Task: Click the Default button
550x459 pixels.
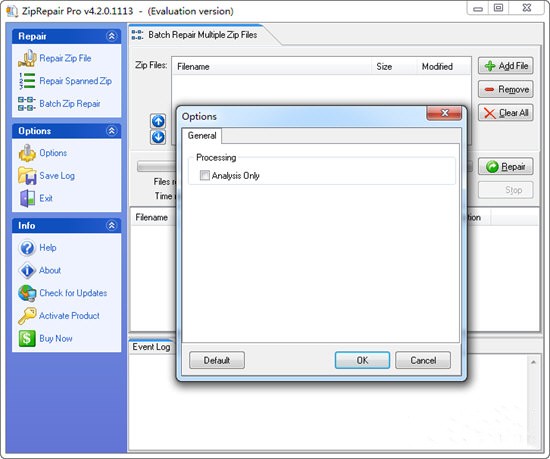Action: point(217,360)
